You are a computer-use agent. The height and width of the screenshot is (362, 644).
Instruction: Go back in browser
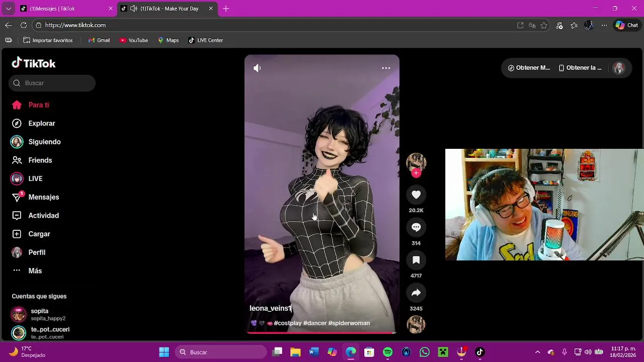9,25
